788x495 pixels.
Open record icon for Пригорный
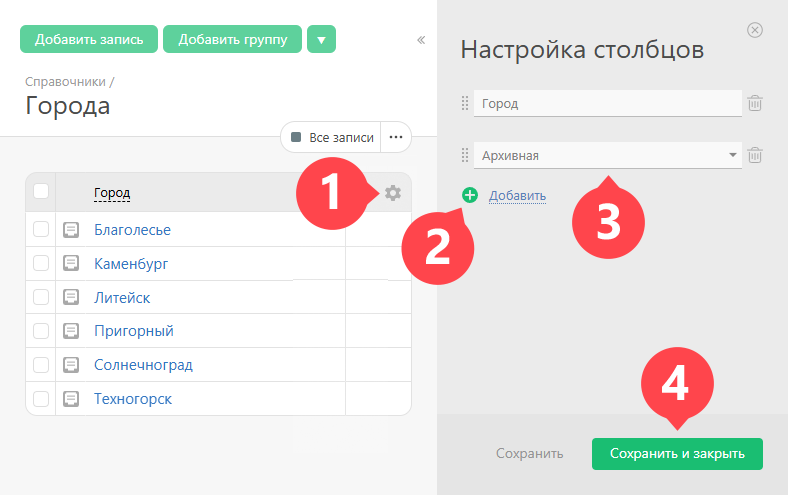(x=71, y=331)
